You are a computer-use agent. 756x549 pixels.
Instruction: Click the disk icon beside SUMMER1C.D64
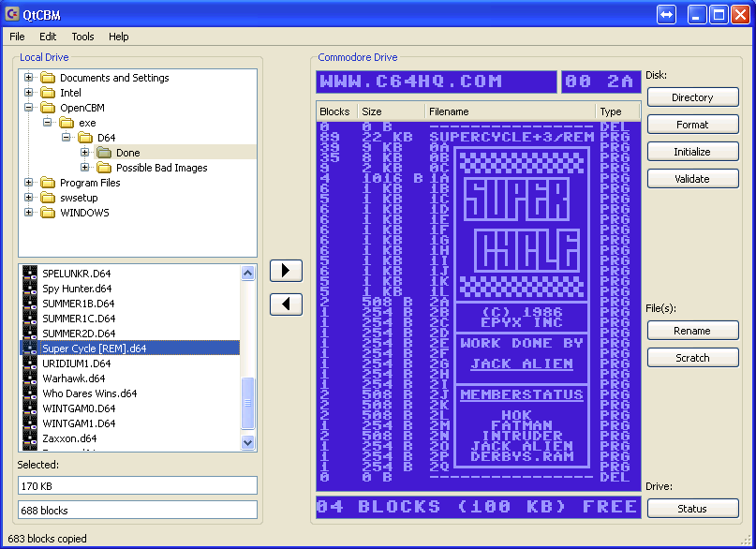point(30,319)
